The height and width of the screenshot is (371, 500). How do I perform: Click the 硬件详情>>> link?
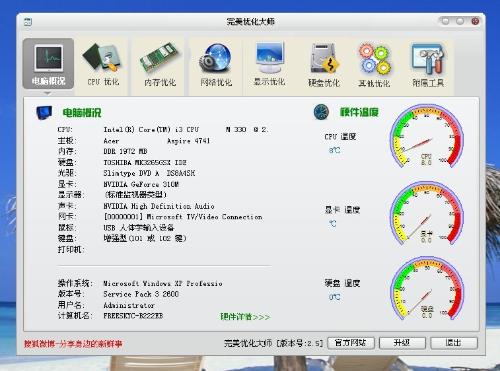point(245,316)
